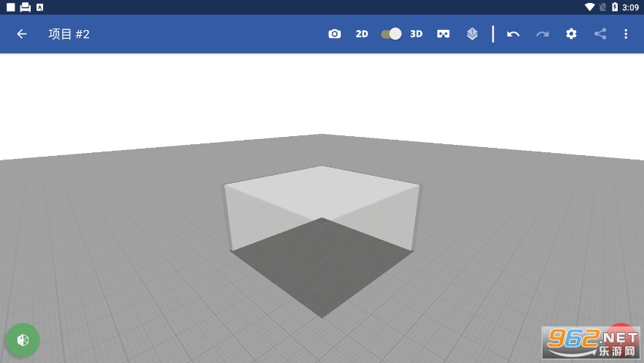This screenshot has width=644, height=363.
Task: Enter VR headset viewing mode
Action: coord(443,34)
